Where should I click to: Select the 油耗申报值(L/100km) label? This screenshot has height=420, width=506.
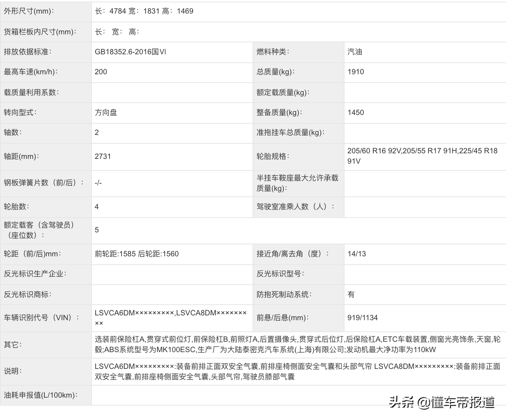[x=40, y=395]
